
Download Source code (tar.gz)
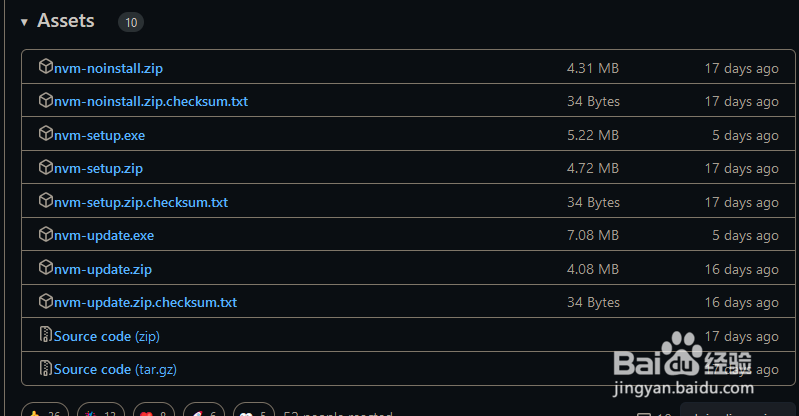click(115, 370)
